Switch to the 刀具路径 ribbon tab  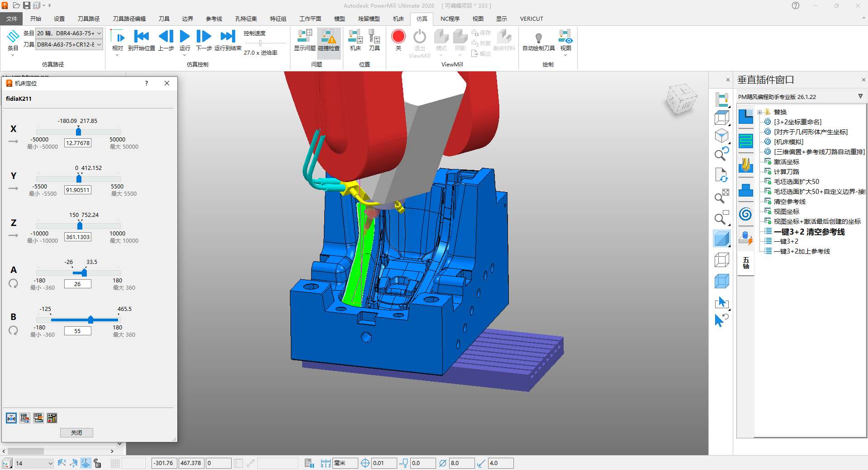pos(88,19)
